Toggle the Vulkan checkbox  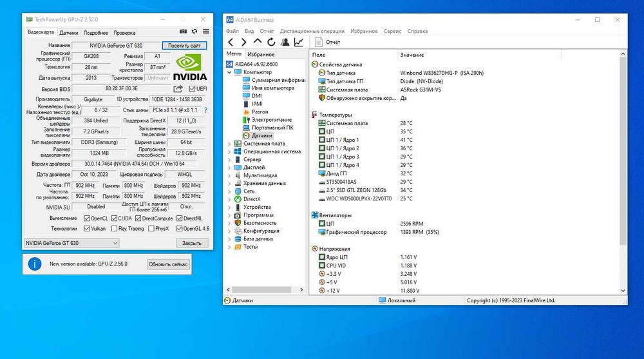pos(87,229)
